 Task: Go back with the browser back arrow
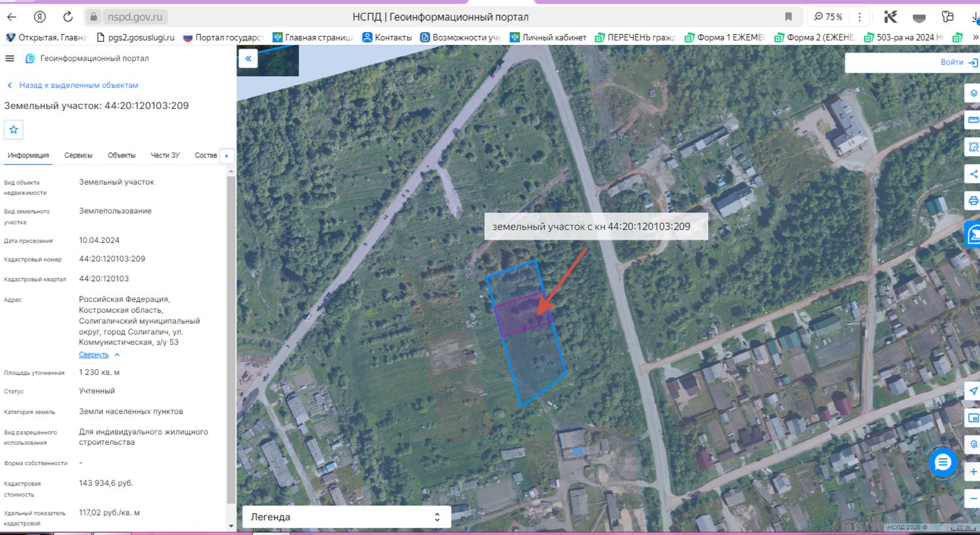[12, 17]
